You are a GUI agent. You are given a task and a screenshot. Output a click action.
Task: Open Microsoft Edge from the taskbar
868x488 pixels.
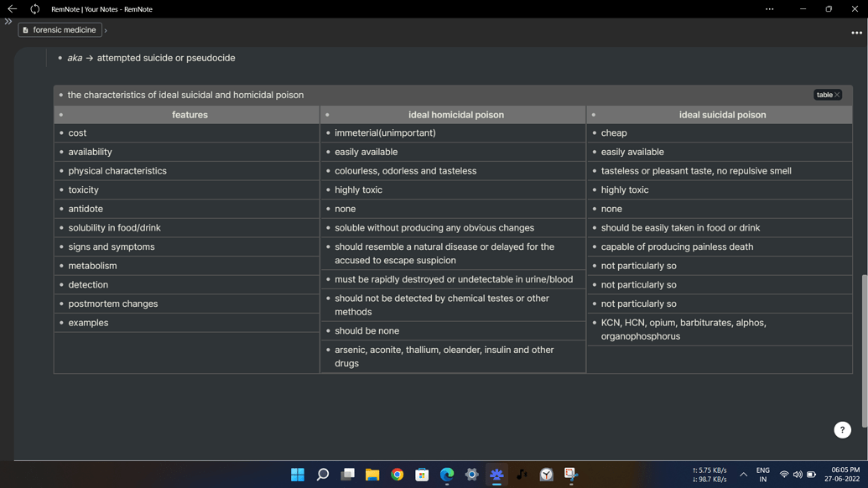[446, 475]
